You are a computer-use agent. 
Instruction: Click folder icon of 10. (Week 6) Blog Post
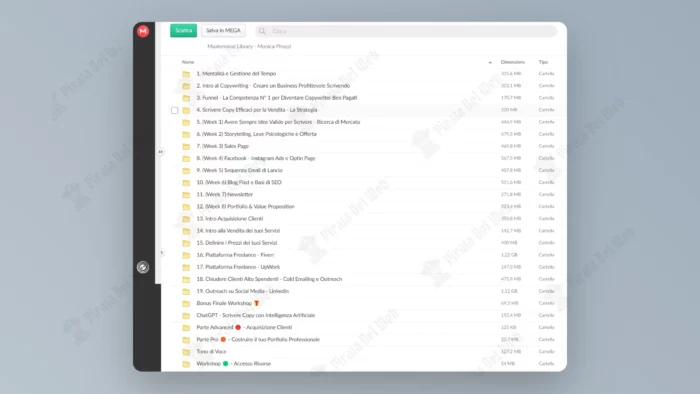(186, 182)
